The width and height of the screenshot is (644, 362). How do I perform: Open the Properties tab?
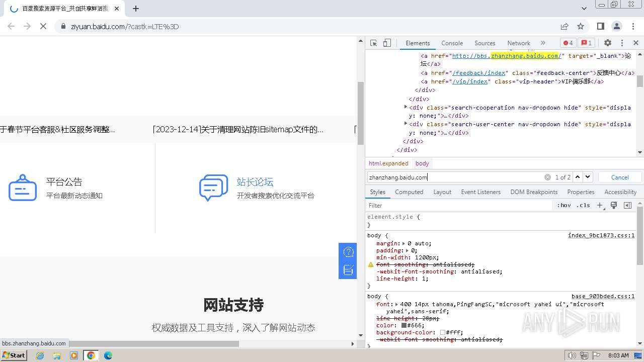click(x=581, y=192)
